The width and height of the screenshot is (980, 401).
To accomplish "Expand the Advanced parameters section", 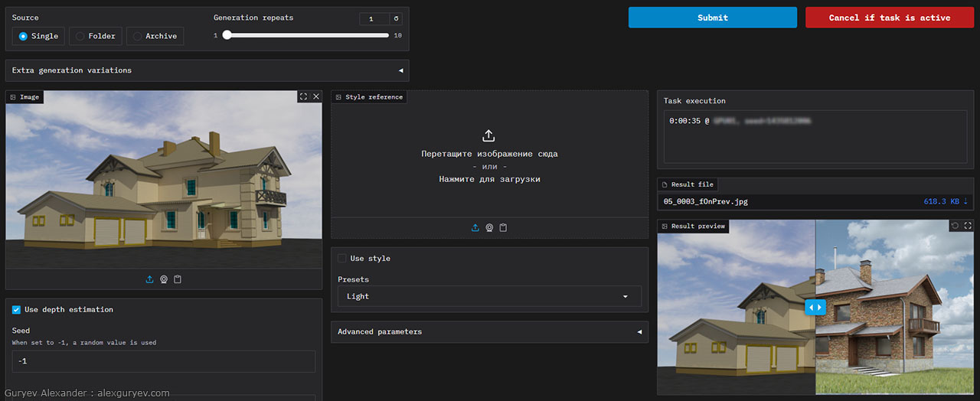I will pos(489,332).
